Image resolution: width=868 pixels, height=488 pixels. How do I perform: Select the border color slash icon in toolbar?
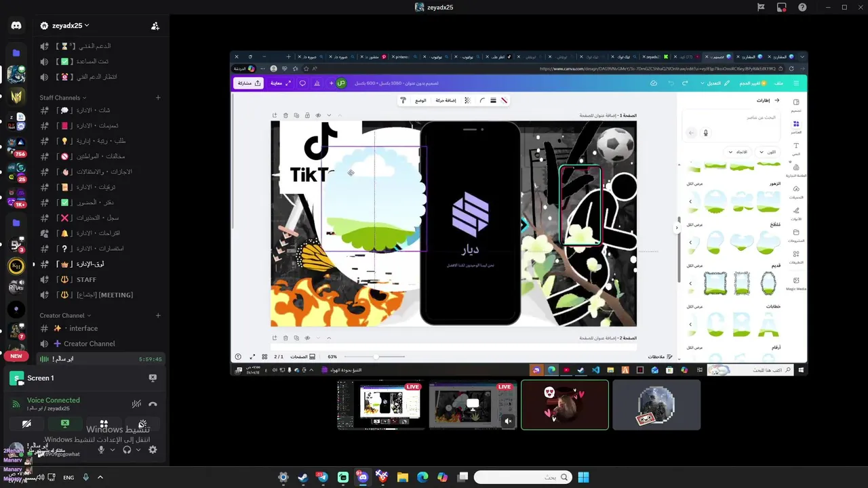coord(504,100)
